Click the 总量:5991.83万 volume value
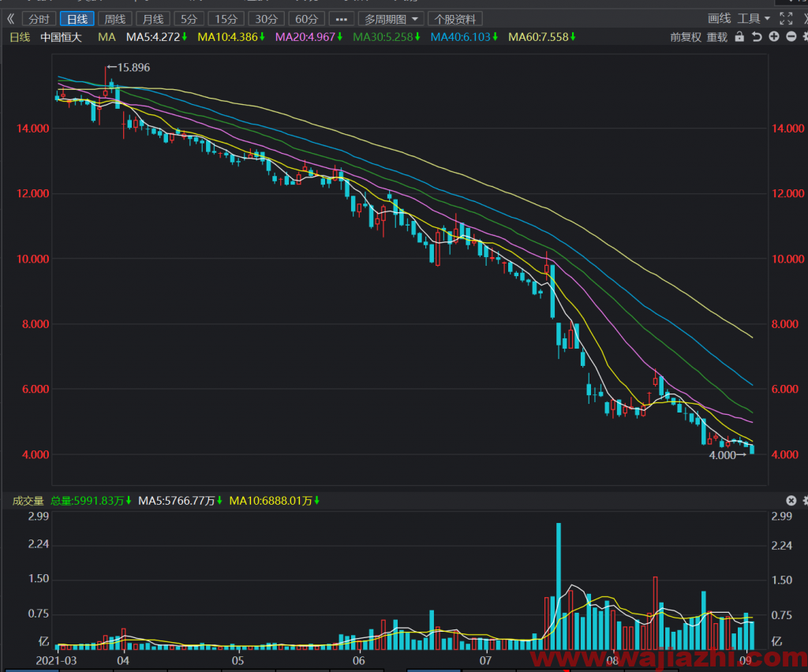The image size is (808, 672). [x=91, y=501]
